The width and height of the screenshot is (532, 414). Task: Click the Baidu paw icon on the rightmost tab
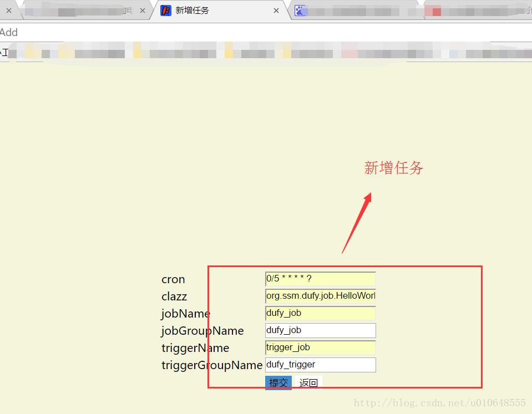pyautogui.click(x=300, y=10)
